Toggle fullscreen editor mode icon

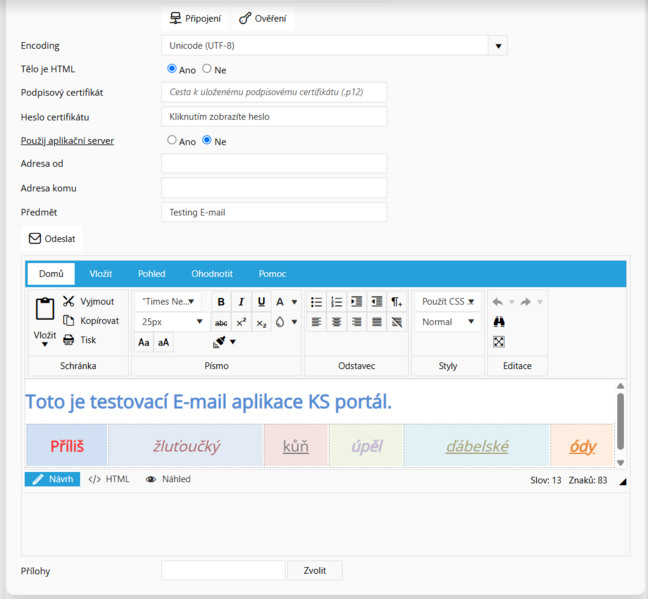(499, 342)
